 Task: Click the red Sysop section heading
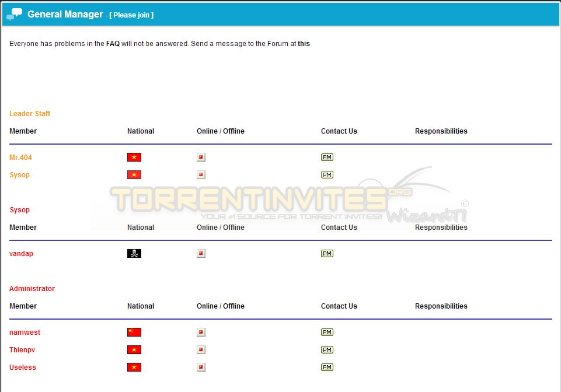coord(19,210)
